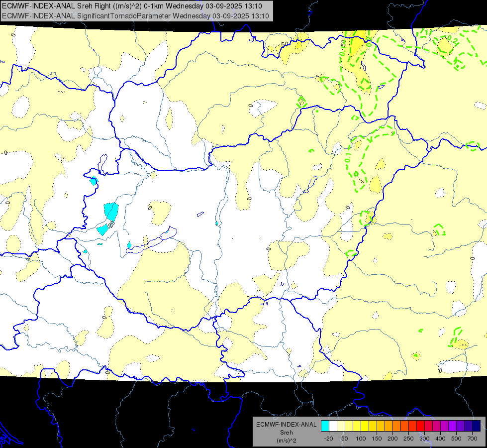Click the dark navy blue legend swatch
The width and height of the screenshot is (487, 448).
(477, 426)
